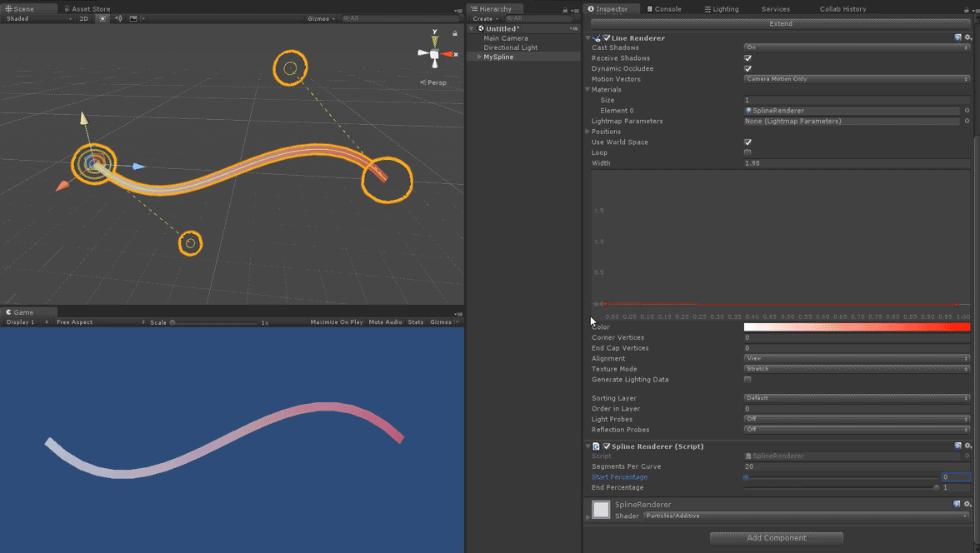The height and width of the screenshot is (553, 980).
Task: Expand the Positions foldout
Action: pos(587,132)
